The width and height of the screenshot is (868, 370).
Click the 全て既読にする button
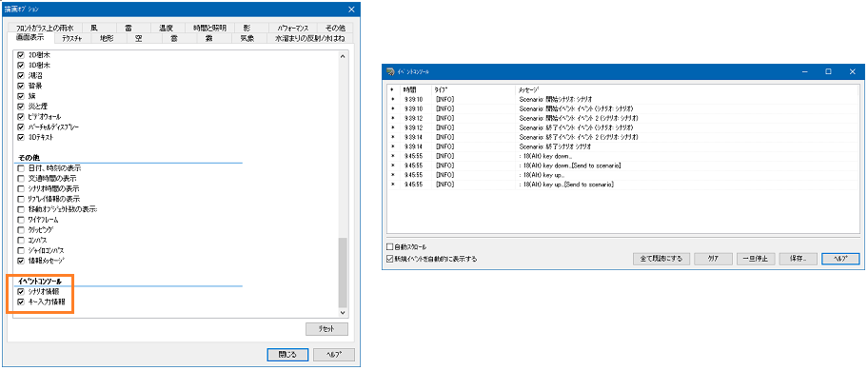[661, 259]
